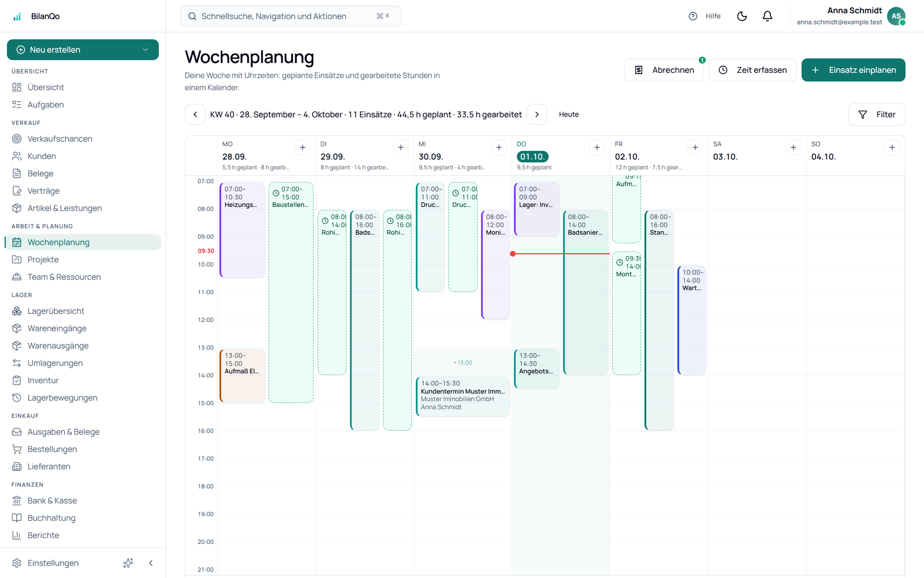Open the Moni... event on Wednesday
Viewport: 924px width, 578px height.
[495, 265]
